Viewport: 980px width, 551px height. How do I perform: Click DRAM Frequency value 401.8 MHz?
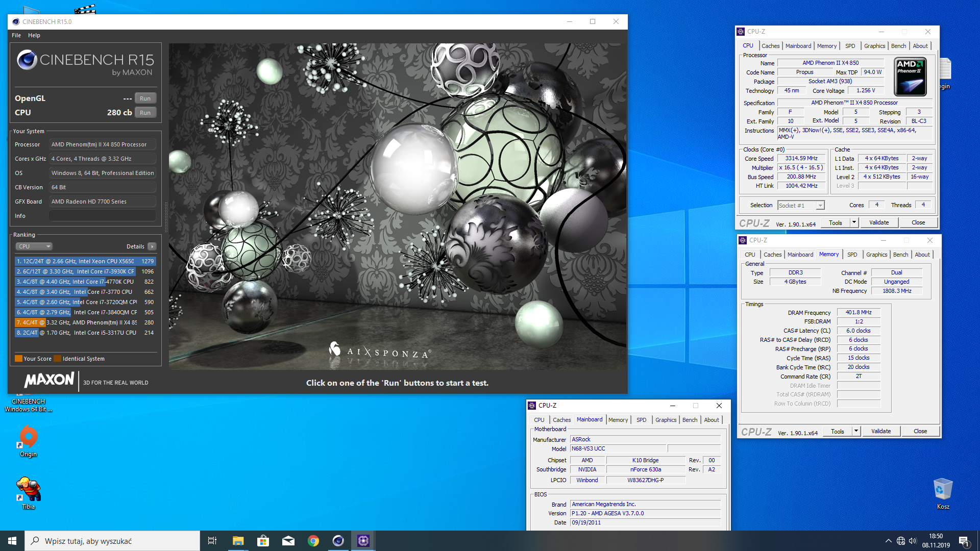859,313
